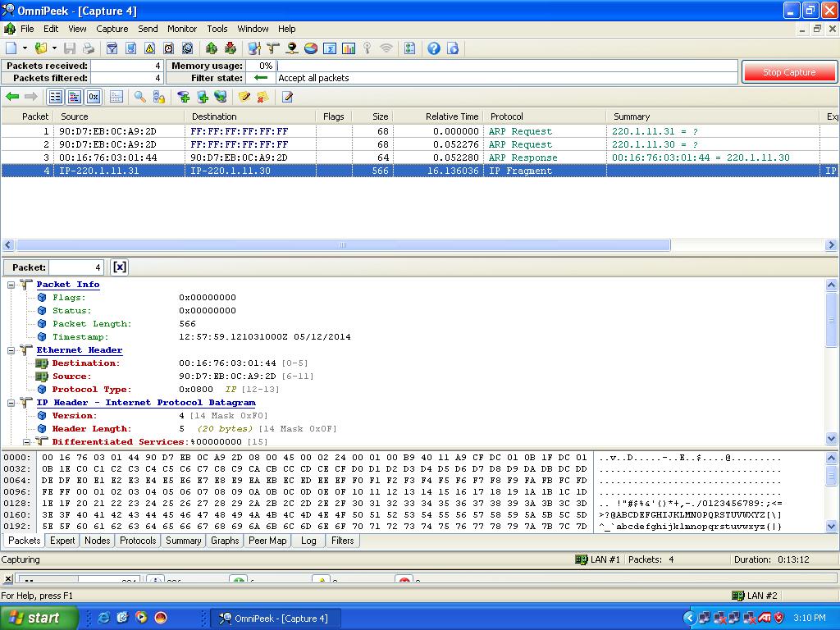This screenshot has width=840, height=630.
Task: Click the red down-arrow toolbar icon
Action: coord(231,48)
